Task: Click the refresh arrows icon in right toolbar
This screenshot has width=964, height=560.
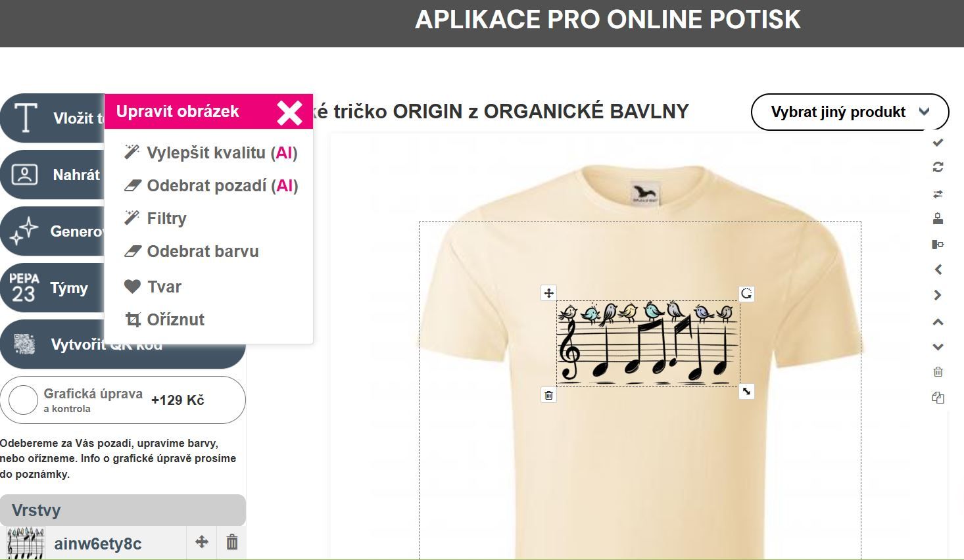Action: pos(938,168)
